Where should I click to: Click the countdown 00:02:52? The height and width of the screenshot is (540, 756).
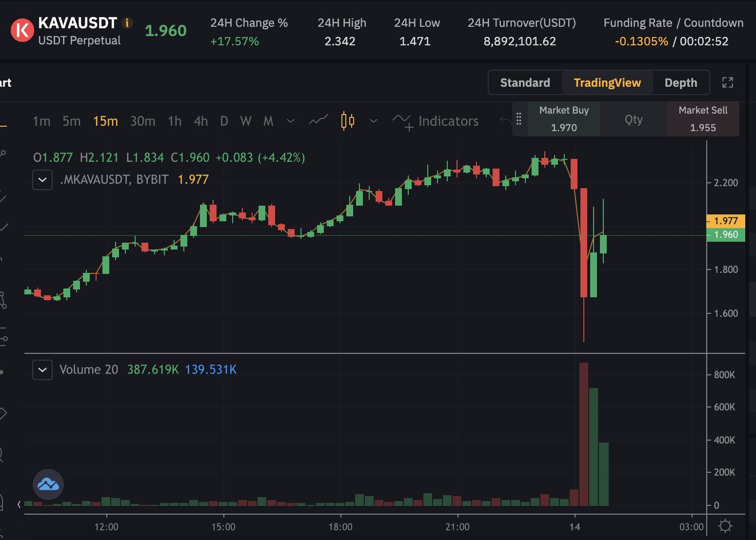(704, 41)
